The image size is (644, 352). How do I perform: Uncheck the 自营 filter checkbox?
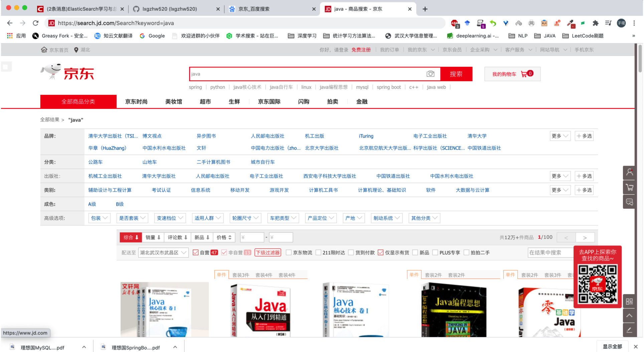(x=196, y=252)
